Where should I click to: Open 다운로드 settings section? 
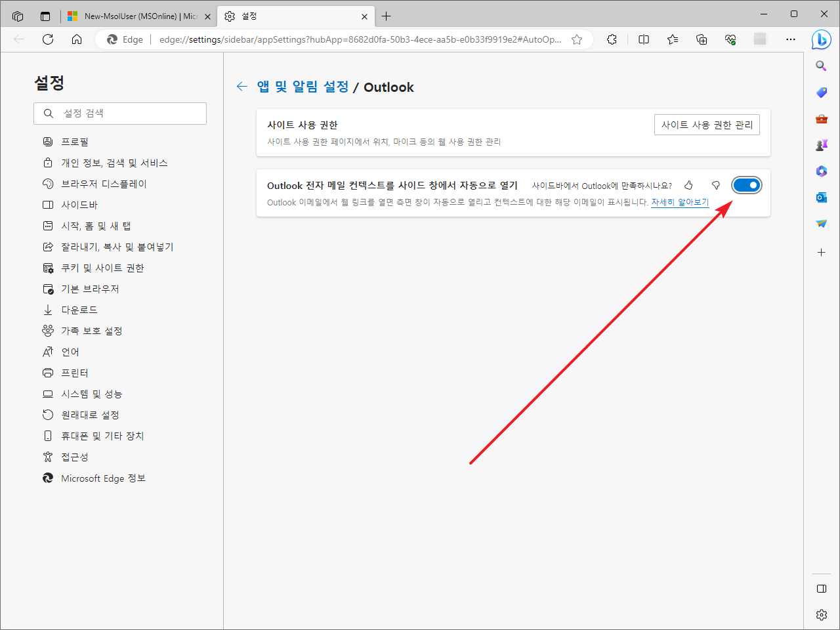[x=79, y=310]
